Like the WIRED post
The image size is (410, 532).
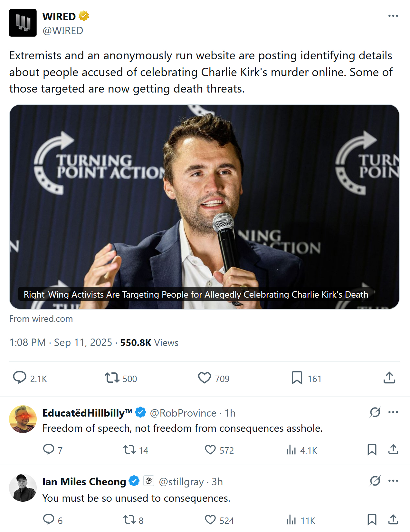point(205,378)
